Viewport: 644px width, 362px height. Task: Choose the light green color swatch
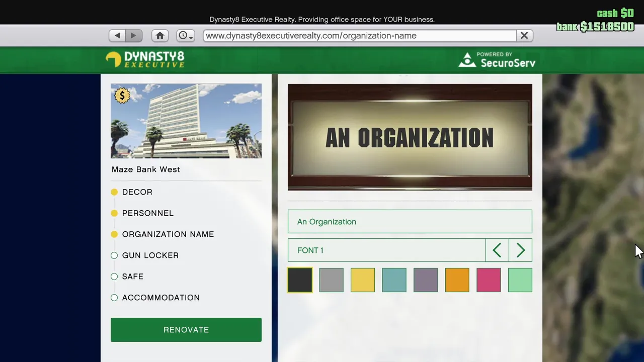click(x=520, y=280)
